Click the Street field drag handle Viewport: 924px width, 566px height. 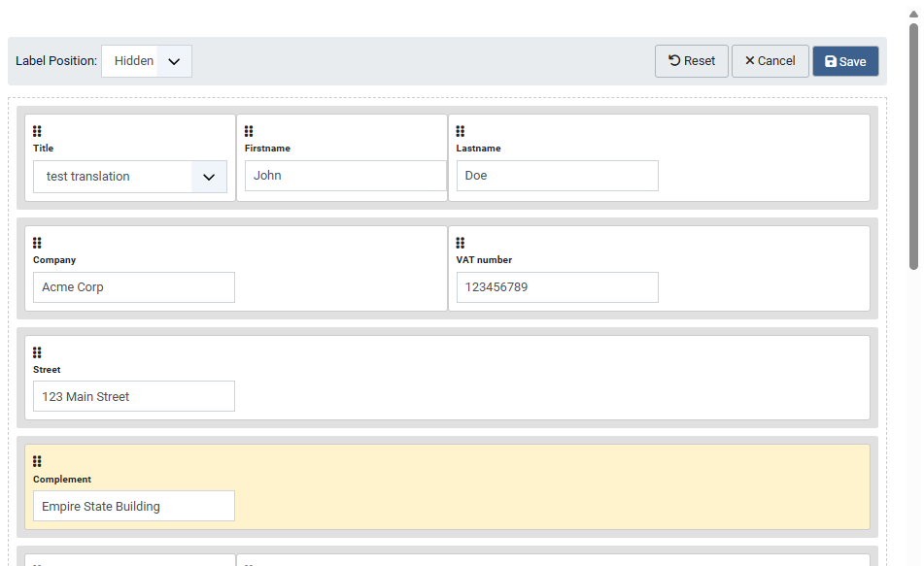click(x=38, y=352)
